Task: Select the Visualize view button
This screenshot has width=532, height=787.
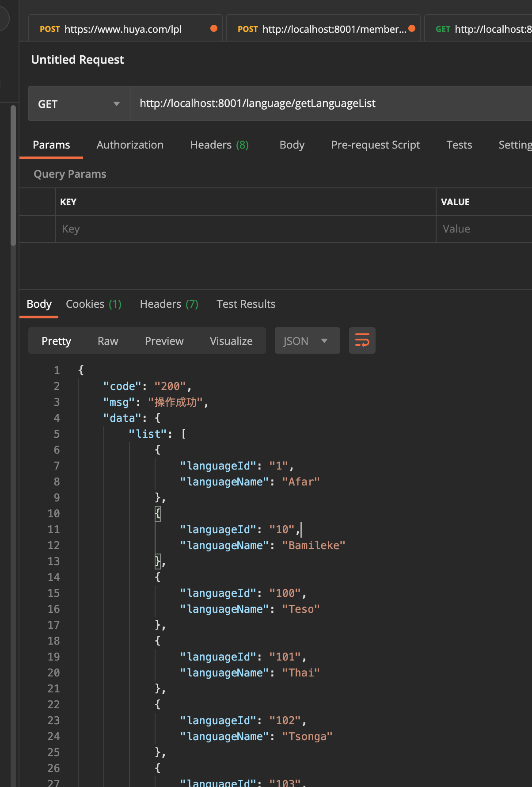Action: point(231,341)
